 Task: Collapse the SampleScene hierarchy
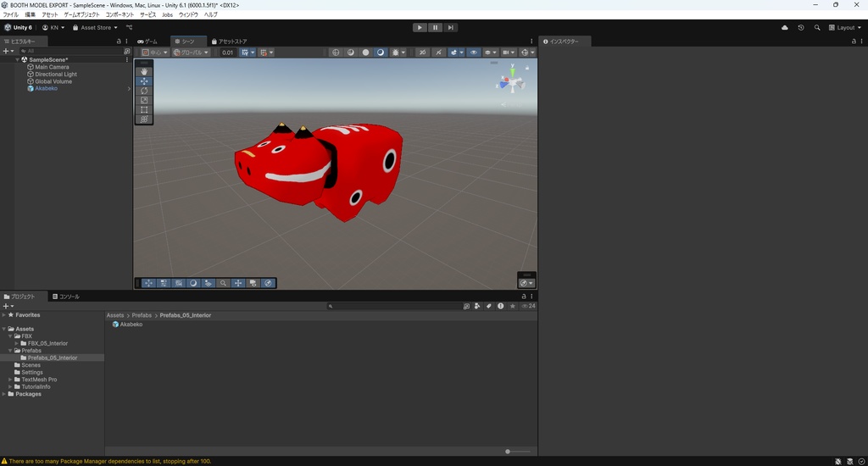click(17, 59)
